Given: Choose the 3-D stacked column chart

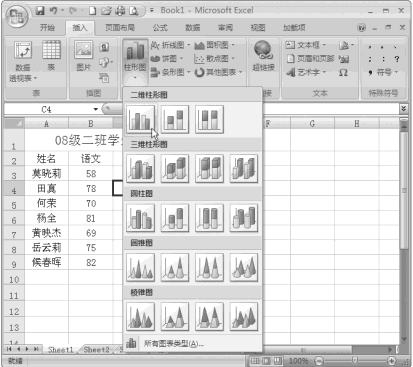Looking at the screenshot, I should (175, 169).
